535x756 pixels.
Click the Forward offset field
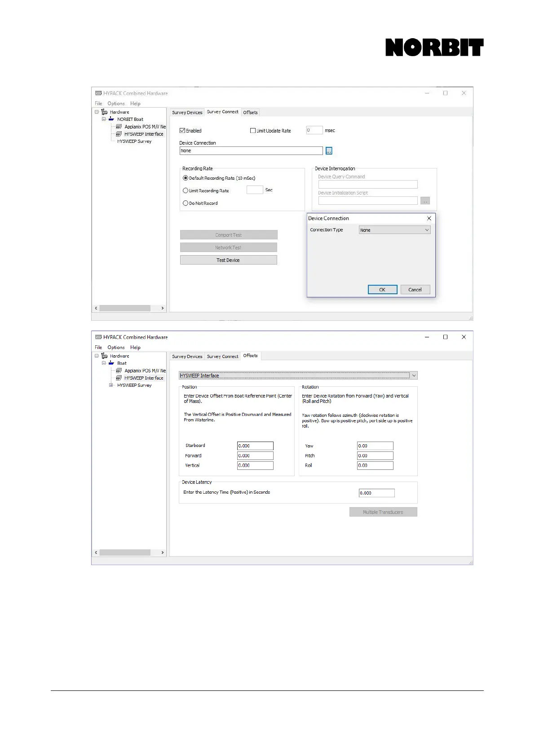point(255,455)
